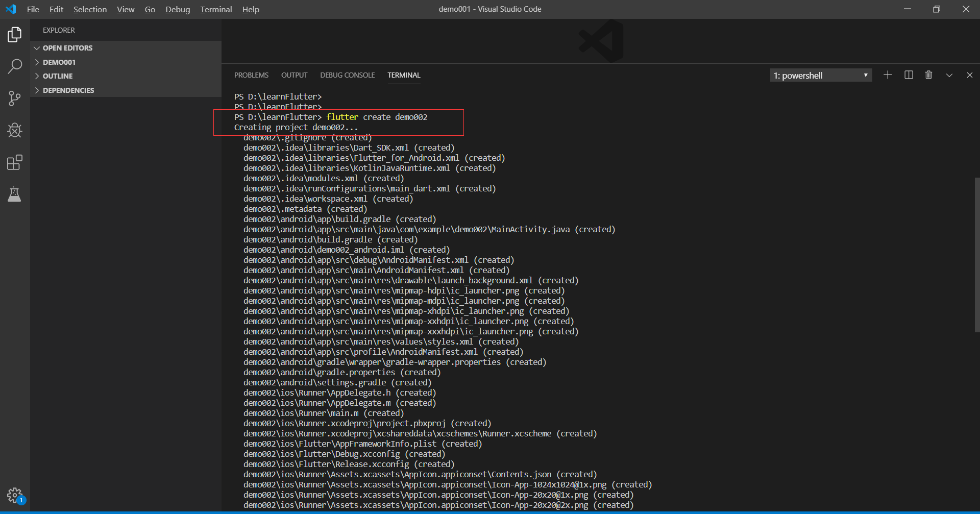The width and height of the screenshot is (980, 514).
Task: Expand the DEMO001 folder section
Action: 126,62
